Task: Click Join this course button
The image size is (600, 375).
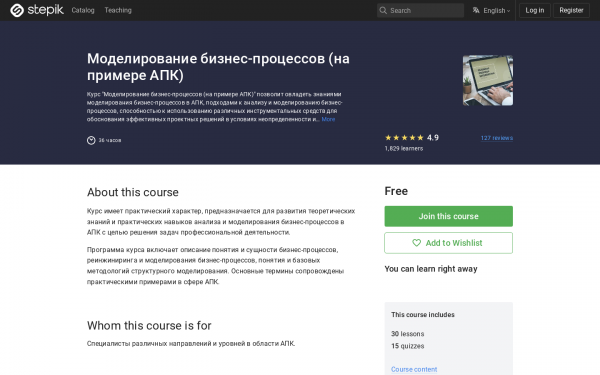Action: 448,216
